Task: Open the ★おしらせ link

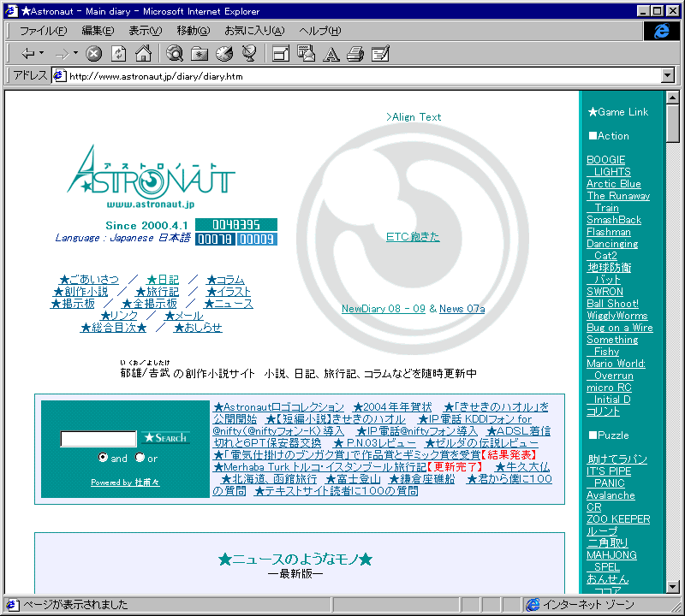Action: [x=198, y=328]
